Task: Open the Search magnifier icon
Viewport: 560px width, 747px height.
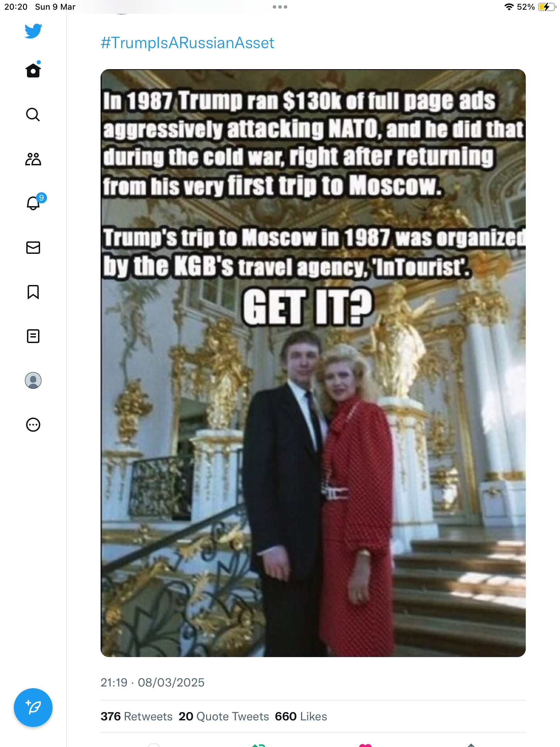Action: [x=33, y=114]
